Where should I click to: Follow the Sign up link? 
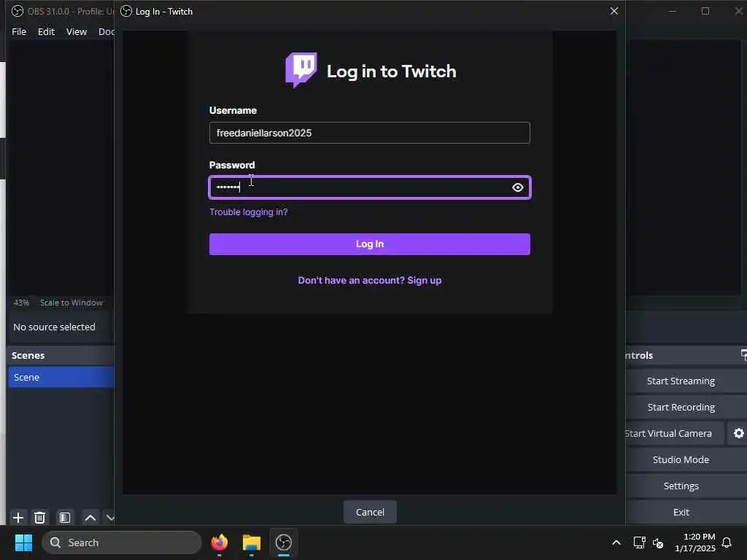(424, 281)
